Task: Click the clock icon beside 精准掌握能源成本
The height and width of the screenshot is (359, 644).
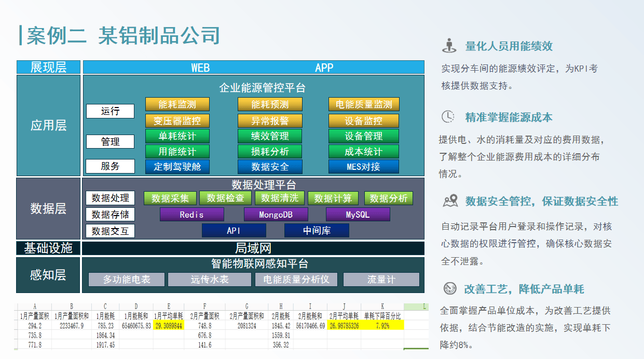Action: [x=448, y=117]
